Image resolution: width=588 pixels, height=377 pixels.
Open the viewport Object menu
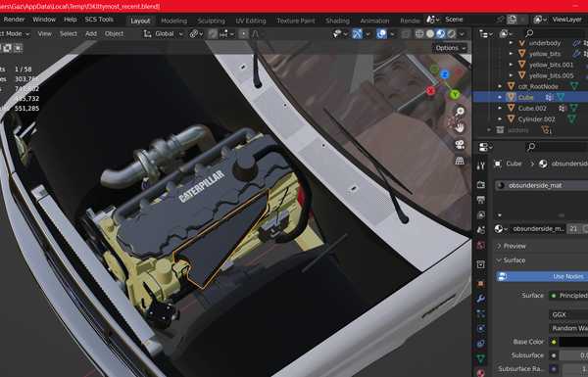[114, 33]
